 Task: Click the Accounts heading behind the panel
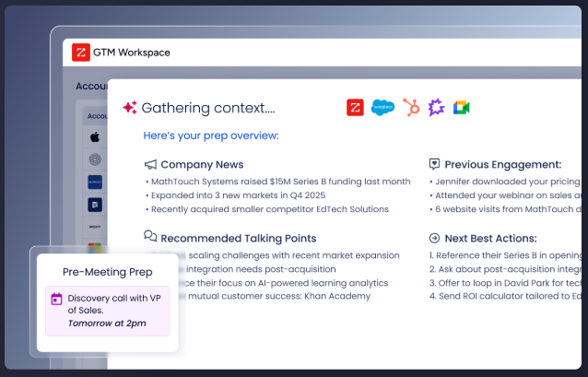91,87
